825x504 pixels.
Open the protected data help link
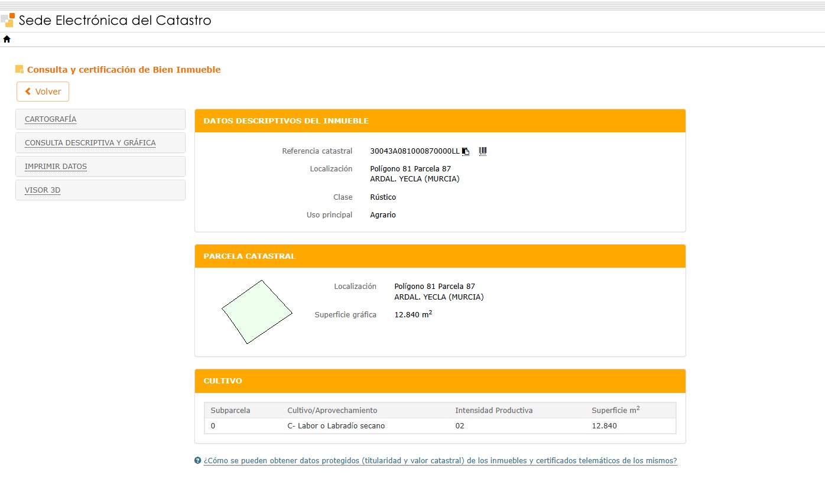point(440,461)
